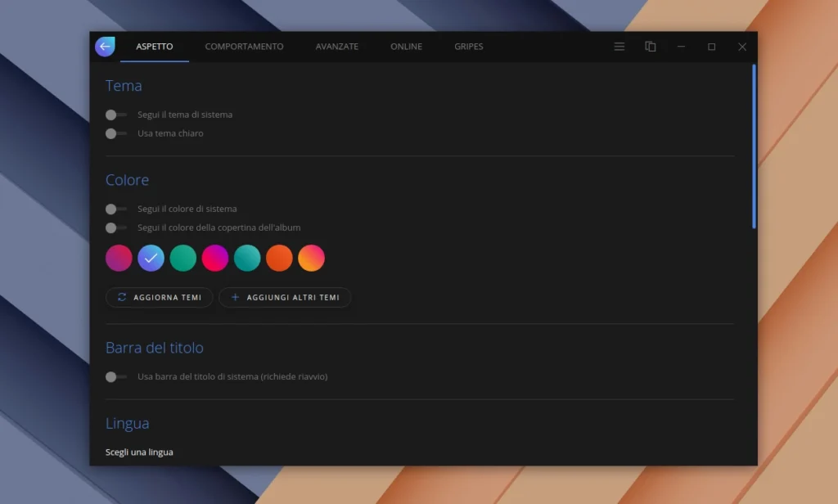Maximize the settings window

point(711,47)
